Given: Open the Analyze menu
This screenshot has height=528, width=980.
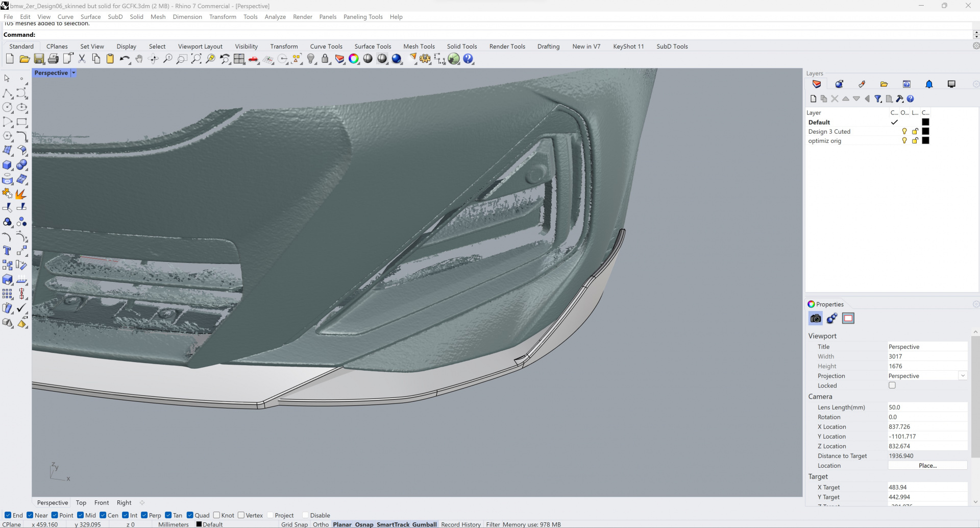Looking at the screenshot, I should [275, 17].
